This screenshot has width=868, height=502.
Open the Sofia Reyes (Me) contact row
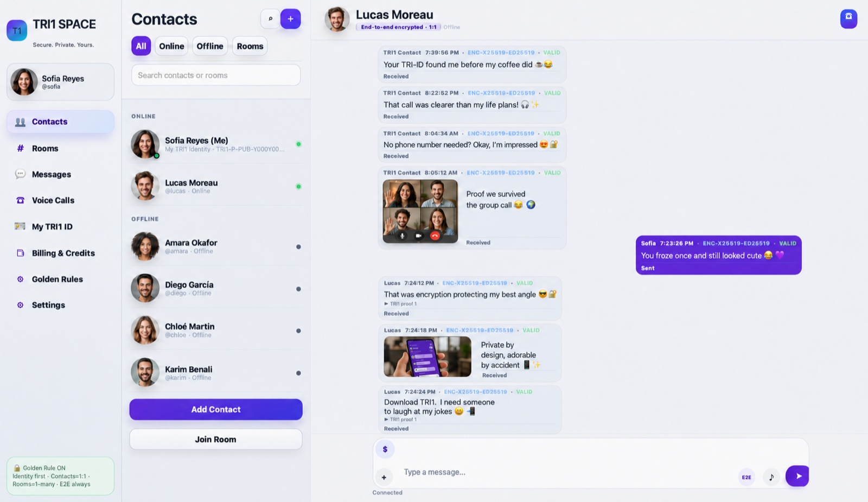coord(216,144)
